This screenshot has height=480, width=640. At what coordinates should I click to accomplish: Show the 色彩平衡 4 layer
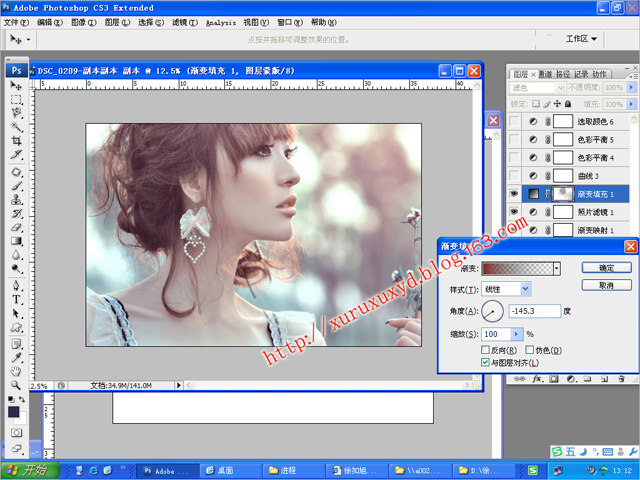pyautogui.click(x=514, y=158)
